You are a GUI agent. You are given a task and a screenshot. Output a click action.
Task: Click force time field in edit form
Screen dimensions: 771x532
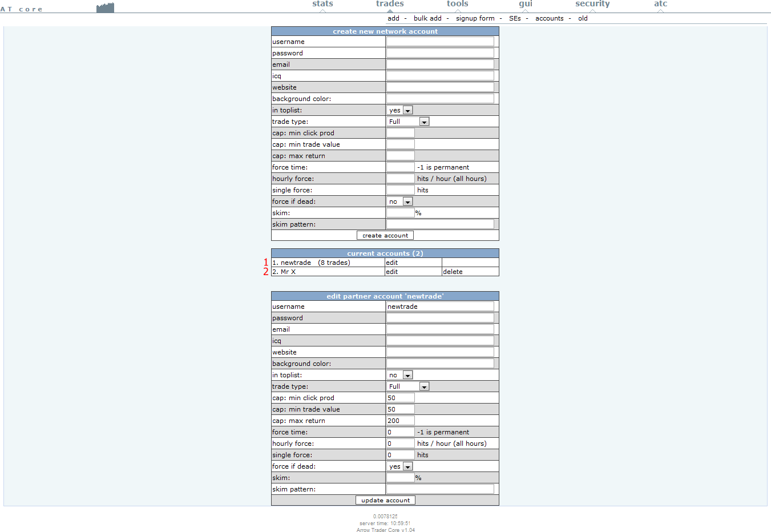coord(401,432)
